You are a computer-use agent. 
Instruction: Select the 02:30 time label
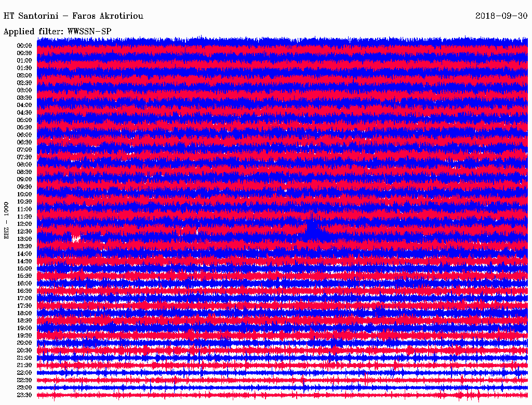click(x=24, y=83)
